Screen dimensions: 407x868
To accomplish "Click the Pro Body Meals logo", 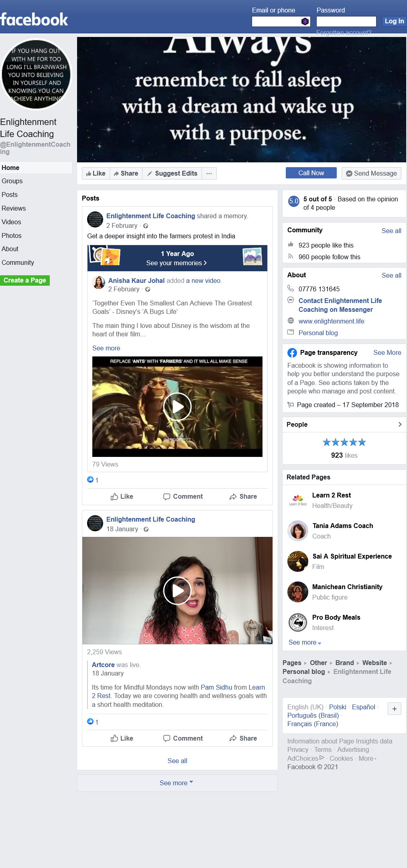I will pos(297,622).
